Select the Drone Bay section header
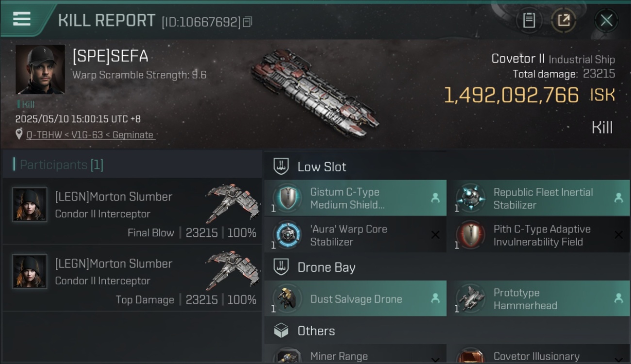Viewport: 631px width, 364px height. coord(447,267)
